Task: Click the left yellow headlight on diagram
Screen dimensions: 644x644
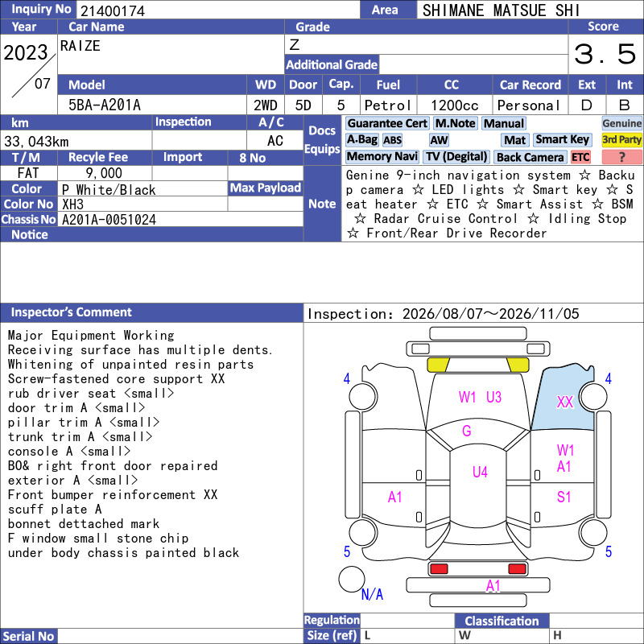Action: click(438, 365)
